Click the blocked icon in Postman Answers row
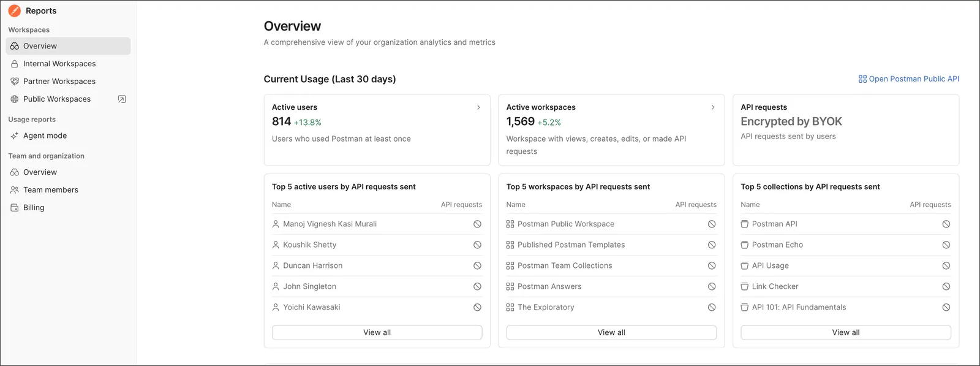Viewport: 980px width, 366px height. (x=712, y=287)
